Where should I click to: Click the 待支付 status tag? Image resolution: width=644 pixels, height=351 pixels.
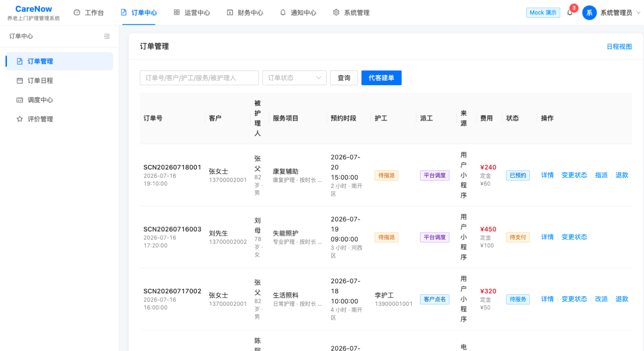[518, 237]
